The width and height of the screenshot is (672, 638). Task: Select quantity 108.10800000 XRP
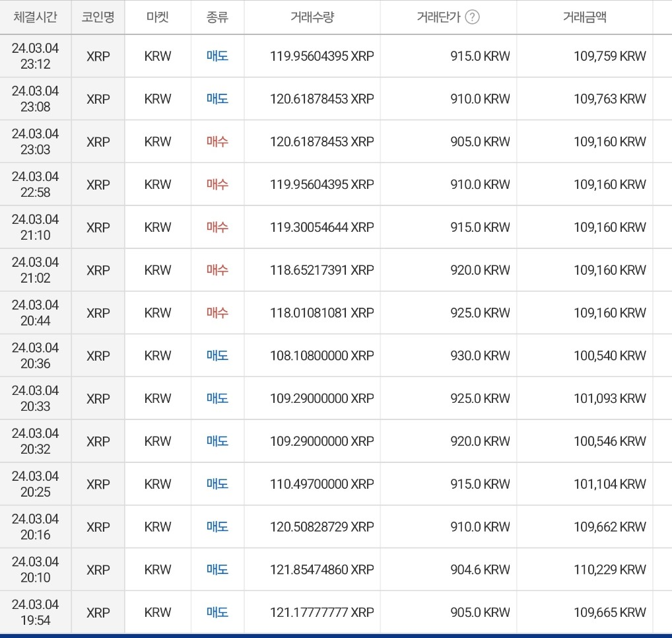coord(322,355)
